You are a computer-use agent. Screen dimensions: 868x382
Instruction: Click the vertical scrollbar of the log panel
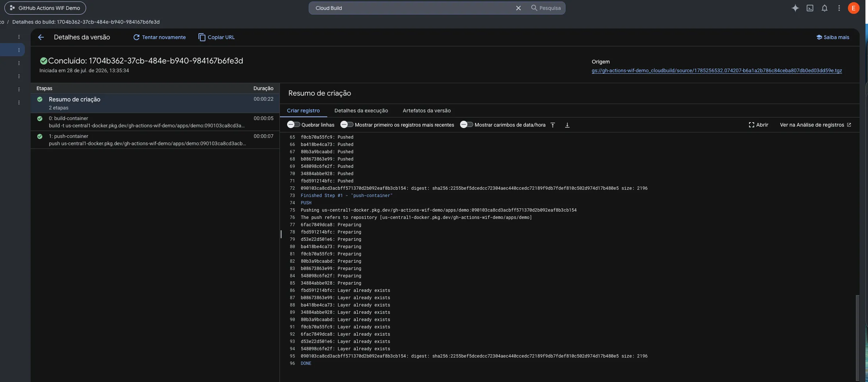pos(857,337)
